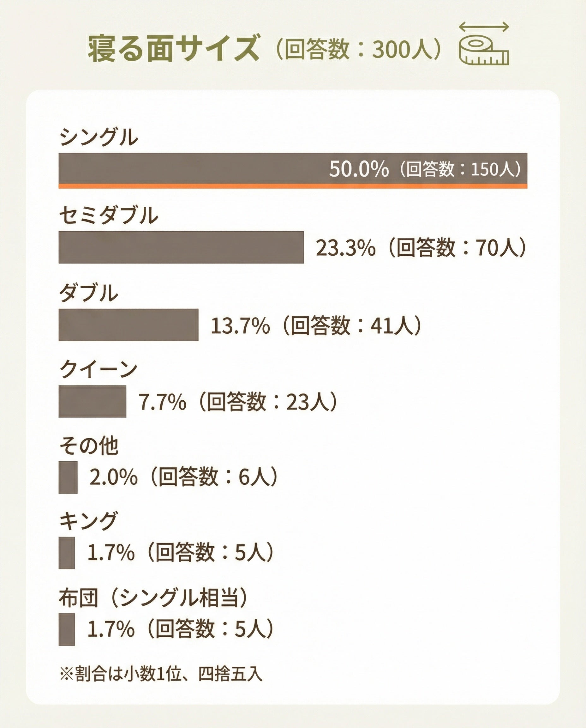The height and width of the screenshot is (728, 586).
Task: Click the 13.7% (回答数：41人) value text
Action: 316,325
